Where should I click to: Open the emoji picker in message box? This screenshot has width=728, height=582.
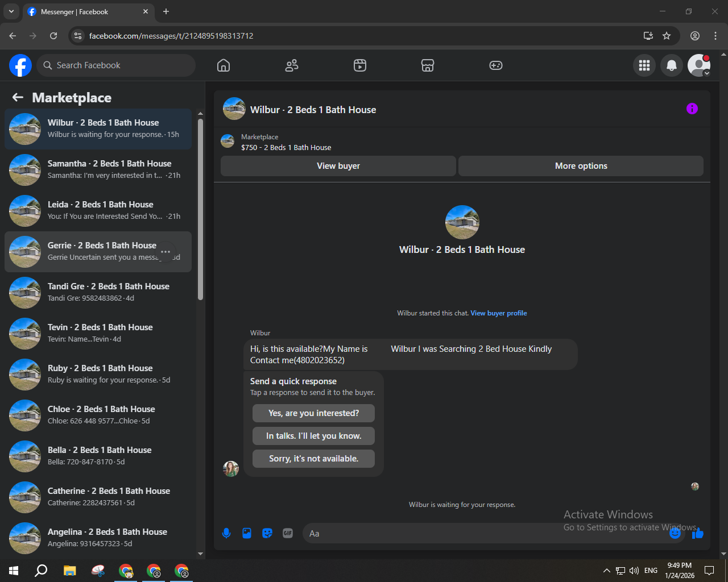675,533
